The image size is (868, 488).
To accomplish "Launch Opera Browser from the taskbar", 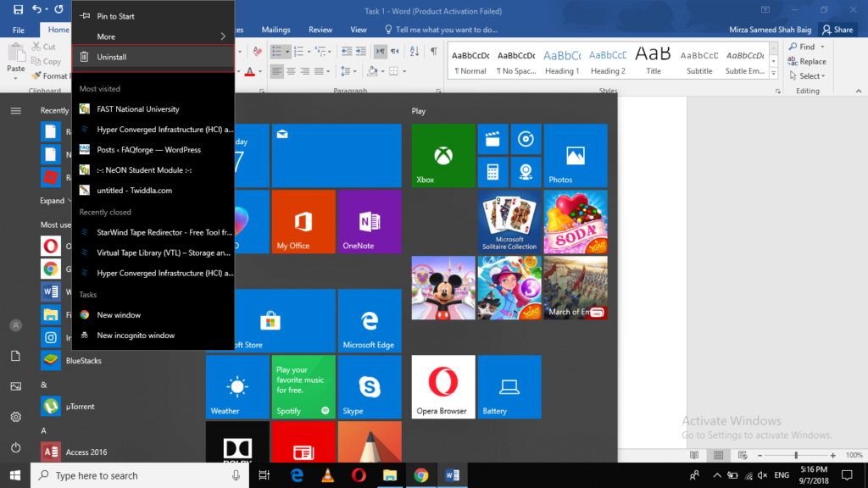I will 358,475.
